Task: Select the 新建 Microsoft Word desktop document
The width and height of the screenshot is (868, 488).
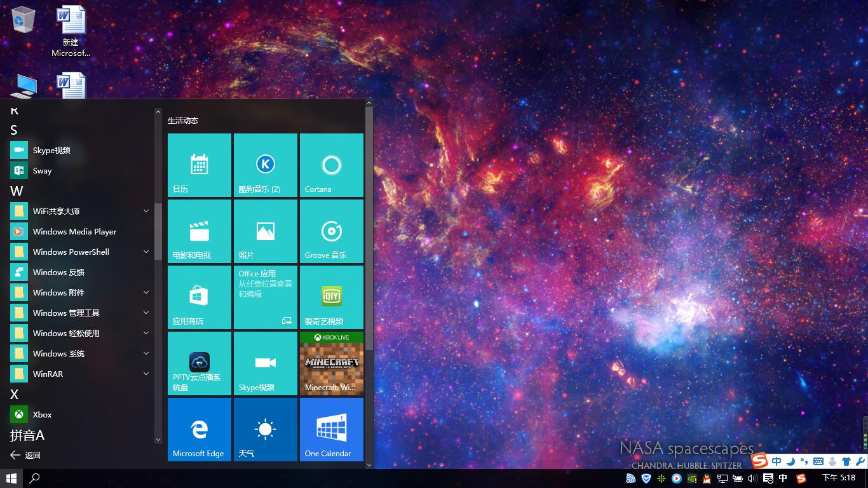Action: pos(71,32)
